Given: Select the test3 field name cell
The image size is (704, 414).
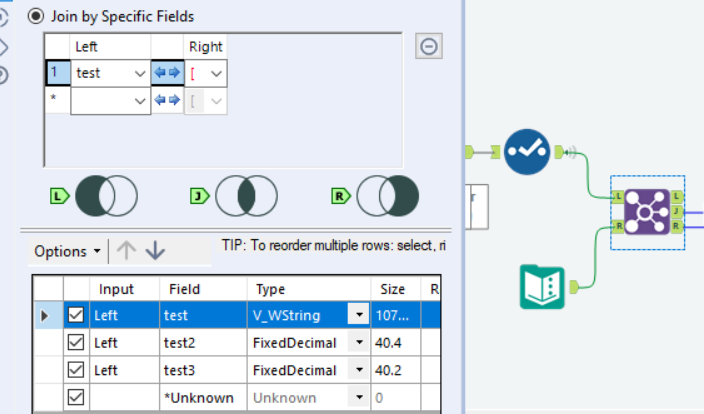Looking at the screenshot, I should tap(203, 370).
